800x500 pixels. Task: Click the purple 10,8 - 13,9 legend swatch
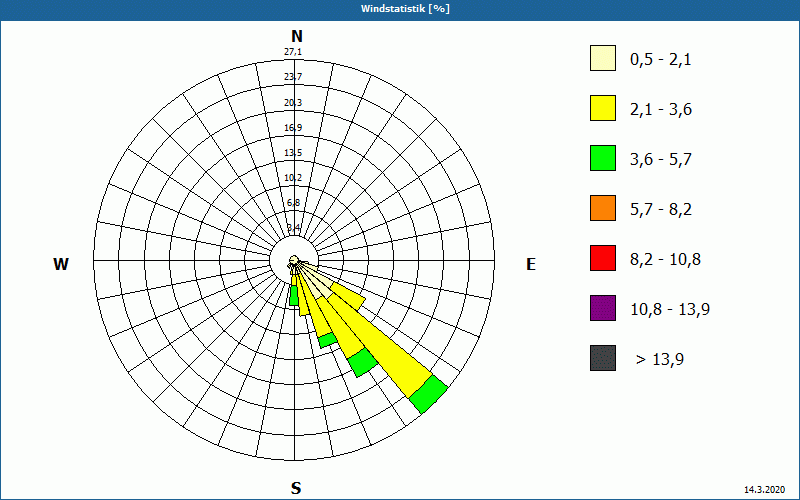[x=603, y=308]
